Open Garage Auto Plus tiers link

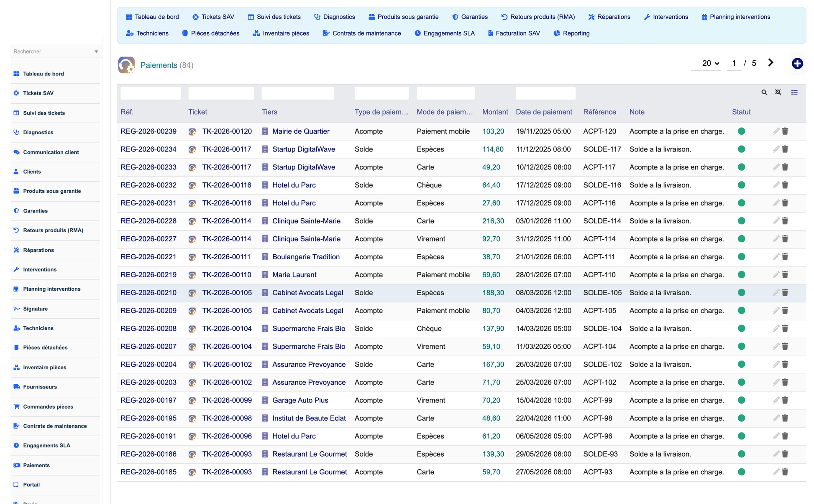click(x=300, y=400)
